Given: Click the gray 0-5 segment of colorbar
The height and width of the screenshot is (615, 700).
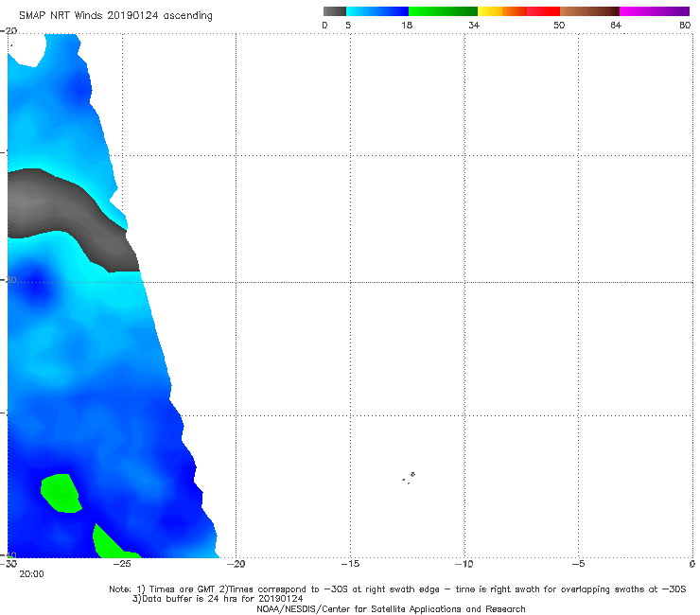Looking at the screenshot, I should (335, 11).
